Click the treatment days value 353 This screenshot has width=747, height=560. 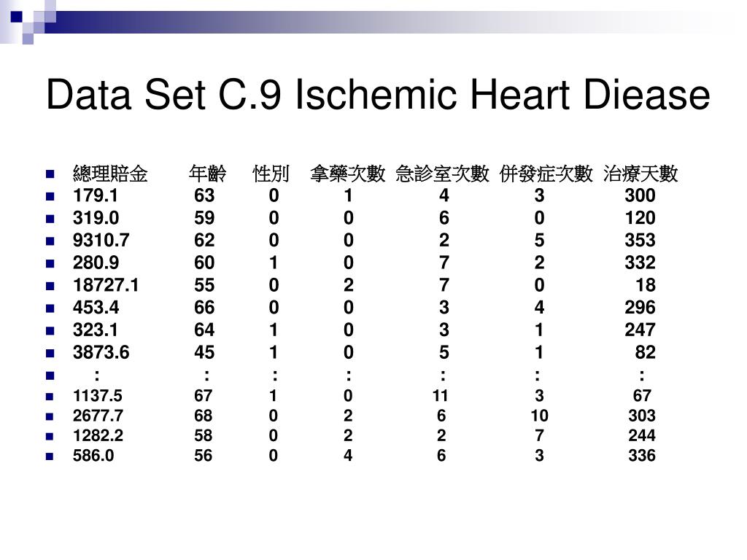pos(640,241)
